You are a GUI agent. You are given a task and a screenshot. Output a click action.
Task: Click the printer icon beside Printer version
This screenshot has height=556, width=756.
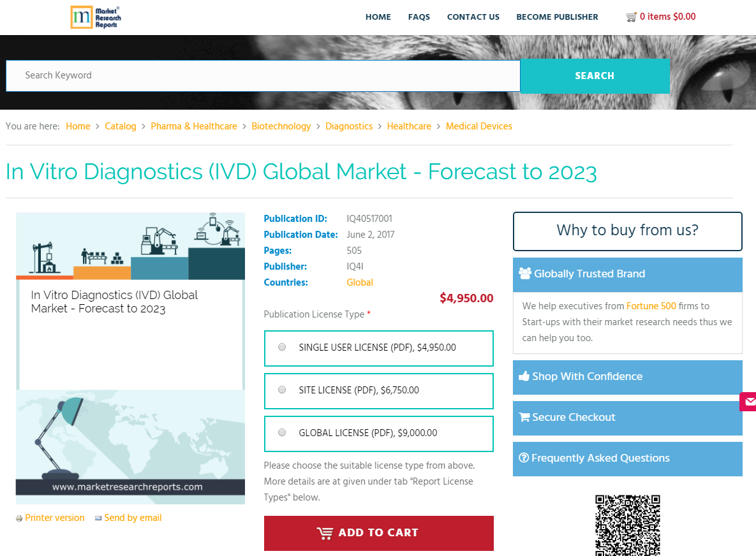coord(19,518)
